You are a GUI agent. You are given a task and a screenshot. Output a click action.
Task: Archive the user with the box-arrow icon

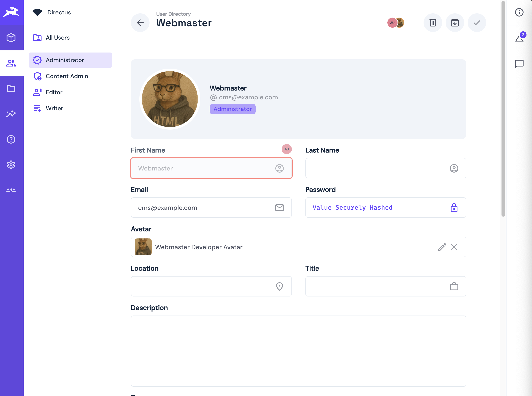point(455,22)
